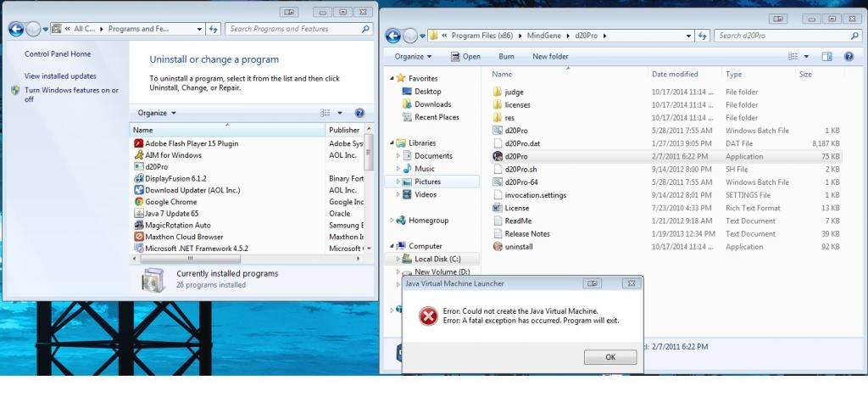Click the back arrow in d20Pro Explorer window
The height and width of the screenshot is (397, 868).
[393, 36]
